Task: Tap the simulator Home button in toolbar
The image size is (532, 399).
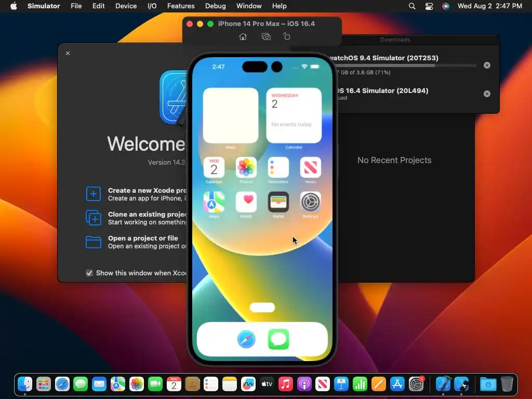Action: 243,37
